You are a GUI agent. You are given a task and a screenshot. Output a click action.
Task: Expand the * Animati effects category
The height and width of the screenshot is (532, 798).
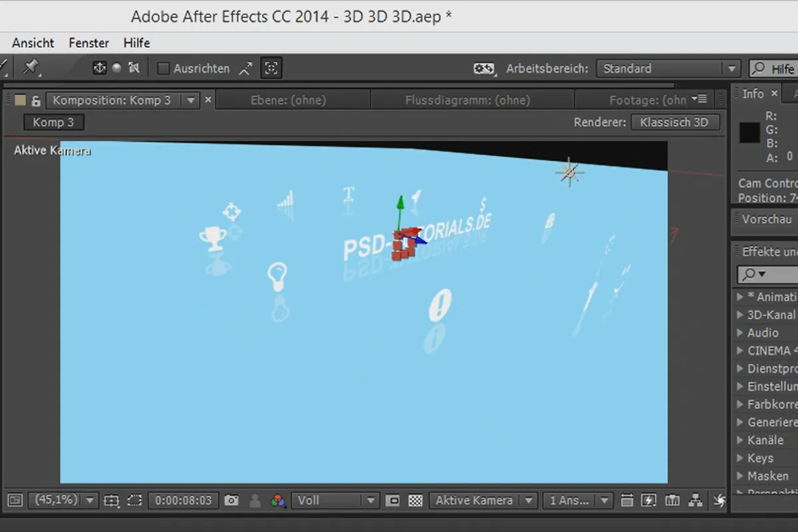740,297
